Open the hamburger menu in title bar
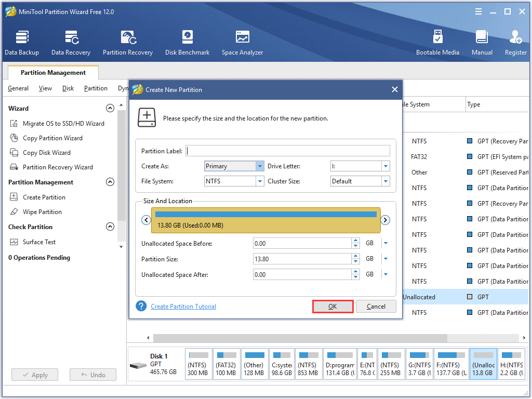Screen dimensions: 532x399 coord(478,11)
